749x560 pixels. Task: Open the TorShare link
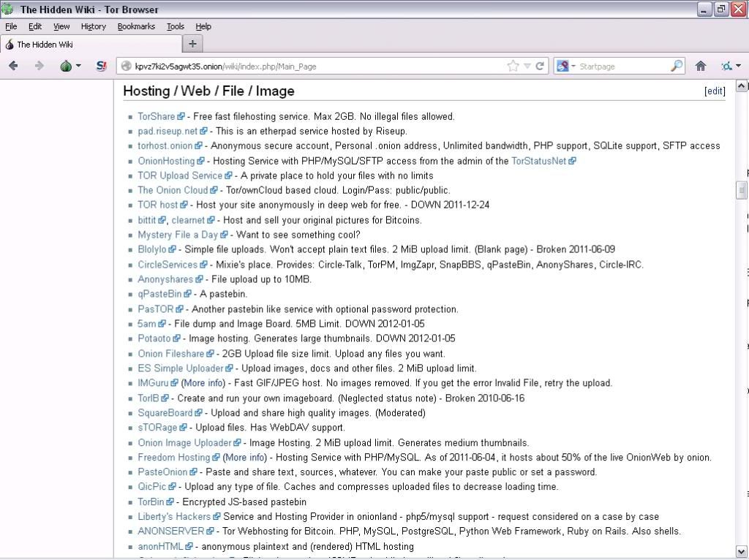tap(157, 116)
